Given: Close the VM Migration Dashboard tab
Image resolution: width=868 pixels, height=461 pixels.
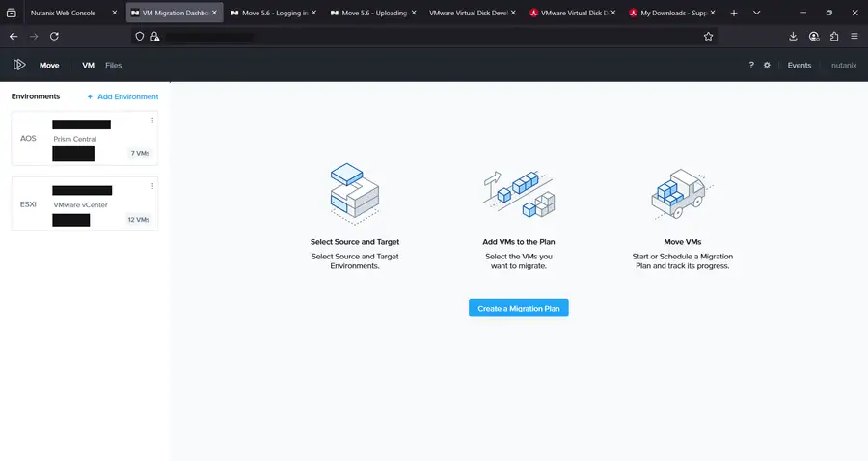Looking at the screenshot, I should pos(214,13).
